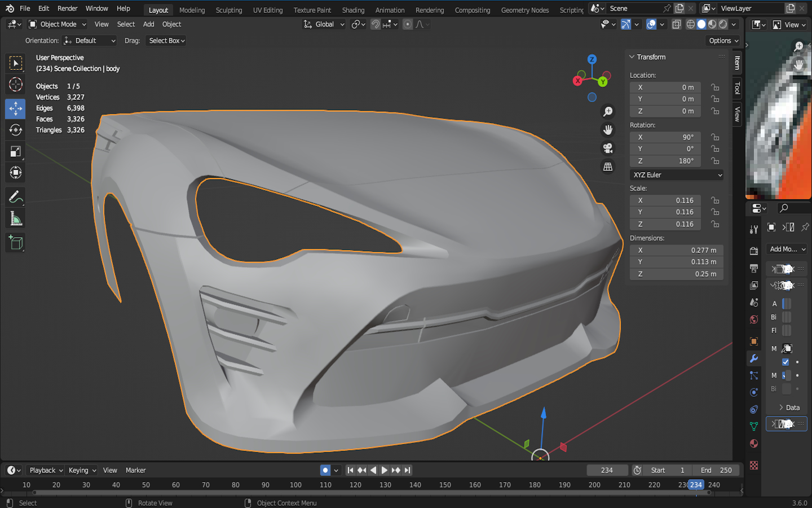Select the Cursor tool in toolbar
This screenshot has height=508, width=812.
[16, 85]
